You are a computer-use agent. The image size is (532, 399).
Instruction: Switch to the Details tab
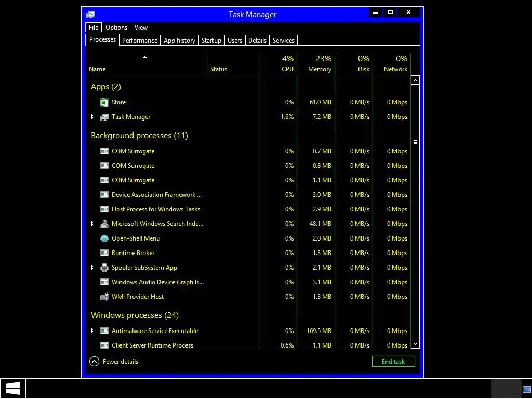(x=257, y=41)
